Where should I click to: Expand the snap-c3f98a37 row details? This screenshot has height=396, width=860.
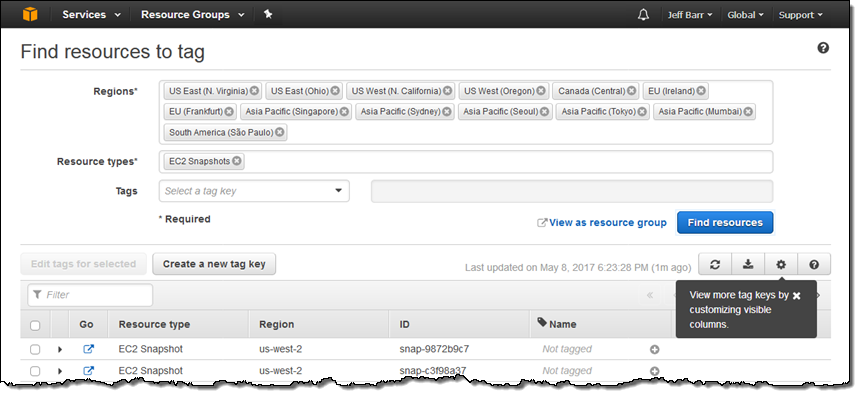[x=60, y=371]
